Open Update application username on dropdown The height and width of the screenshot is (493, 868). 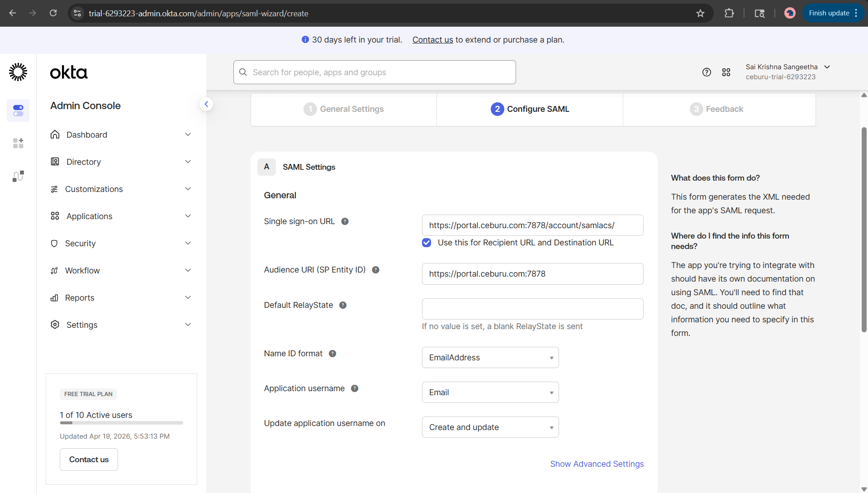pos(490,427)
